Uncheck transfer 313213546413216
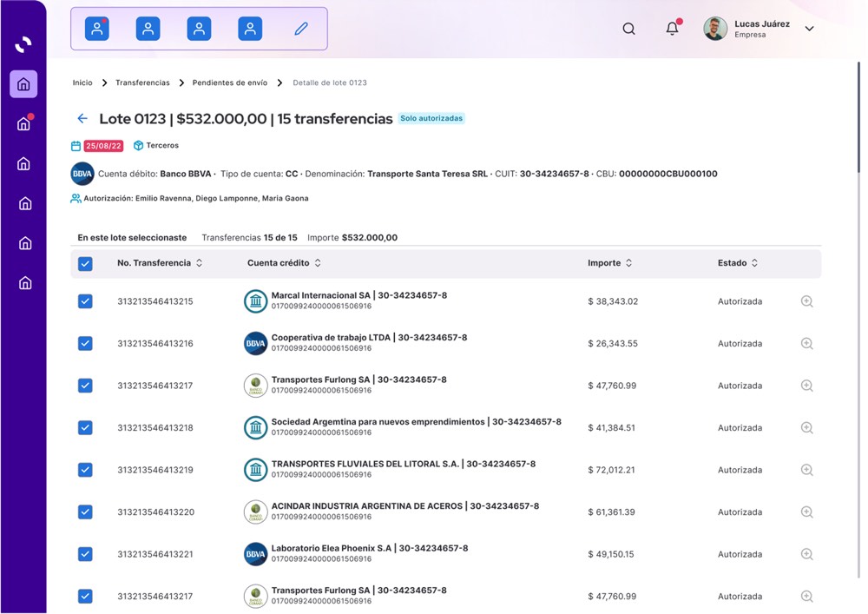 pyautogui.click(x=85, y=343)
